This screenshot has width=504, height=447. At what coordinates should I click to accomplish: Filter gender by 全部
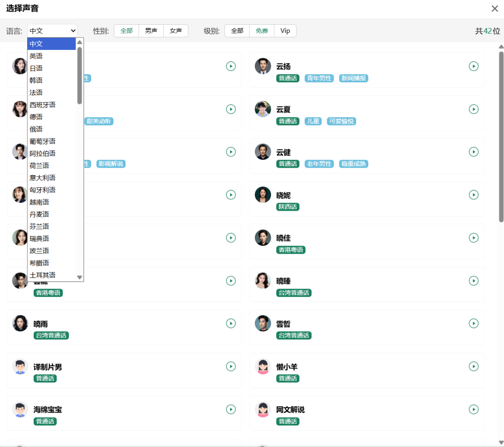click(x=126, y=31)
